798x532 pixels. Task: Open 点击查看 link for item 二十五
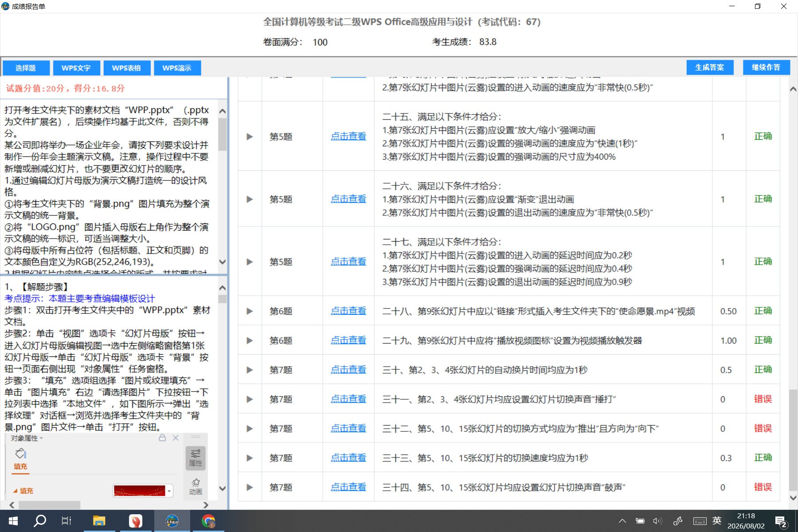[348, 137]
